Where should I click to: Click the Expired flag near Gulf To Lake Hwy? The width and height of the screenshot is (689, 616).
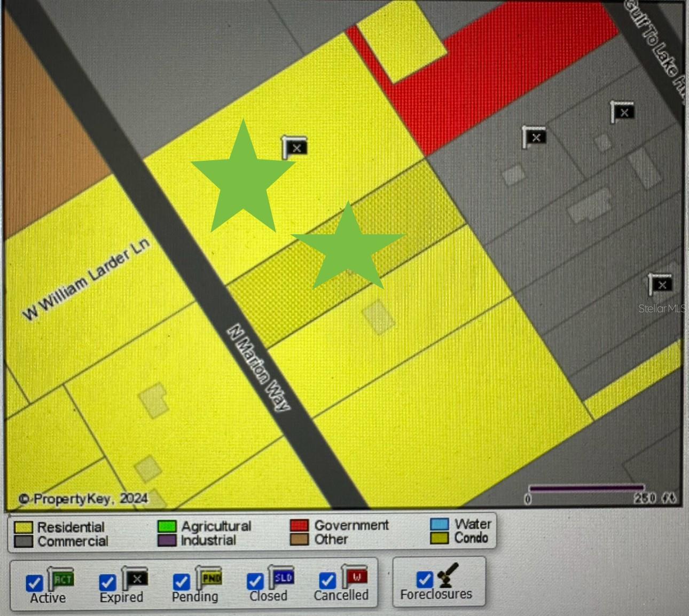[x=622, y=112]
